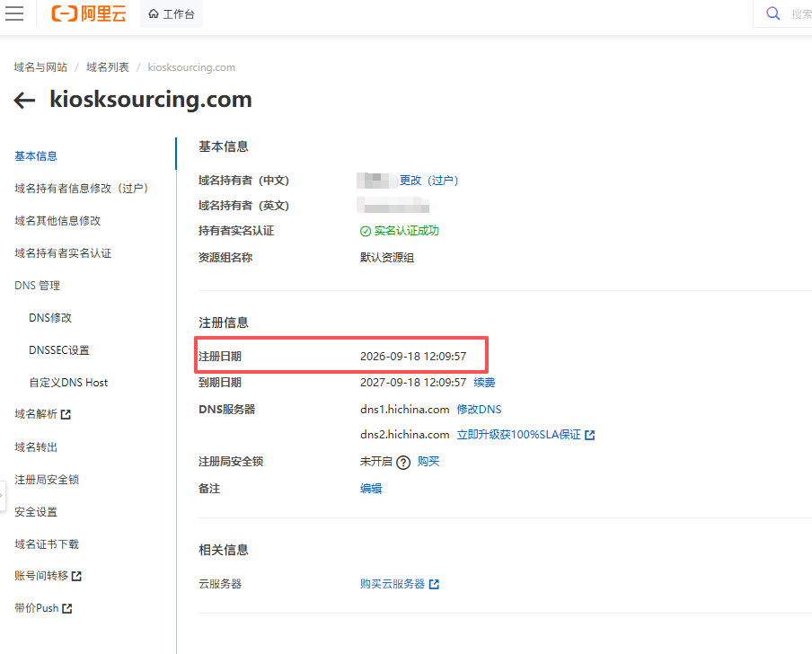812x654 pixels.
Task: Click dns1.hichina.com server text
Action: (405, 410)
